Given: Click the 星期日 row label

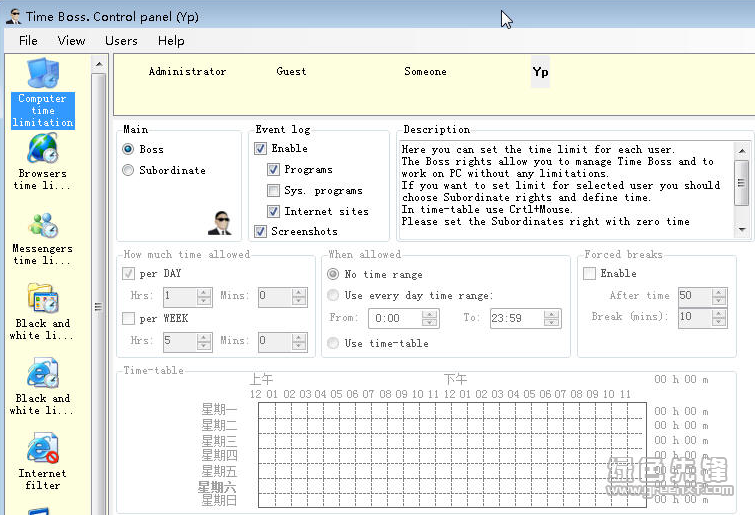Looking at the screenshot, I should 220,501.
